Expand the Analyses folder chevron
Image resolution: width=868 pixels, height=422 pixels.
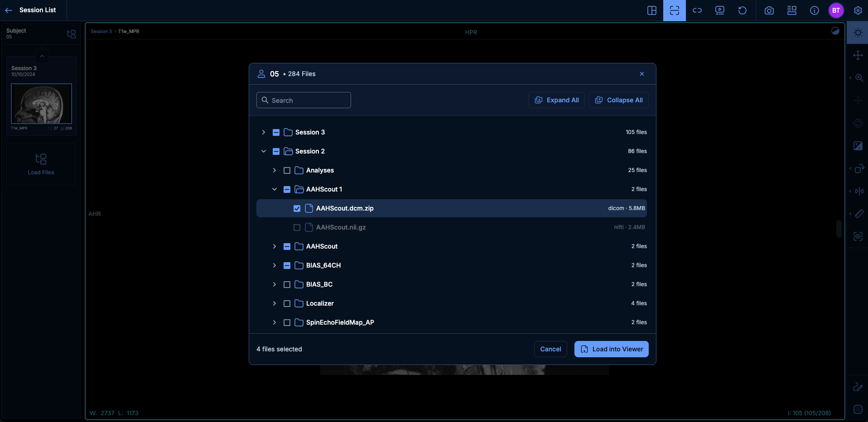tap(275, 170)
